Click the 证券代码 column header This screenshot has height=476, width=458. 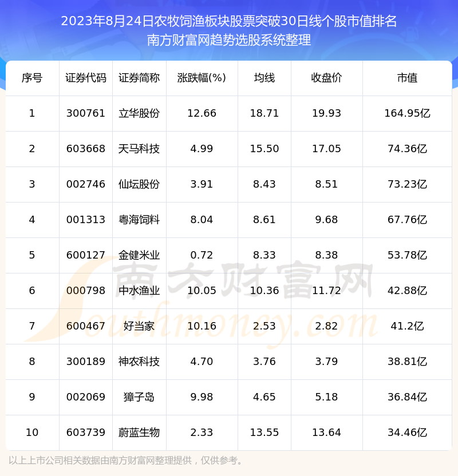pos(86,78)
